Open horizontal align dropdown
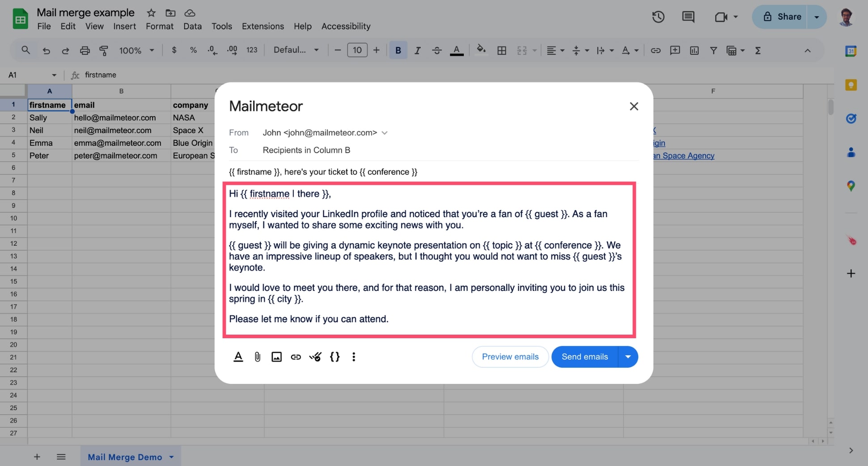This screenshot has height=466, width=868. tap(555, 50)
